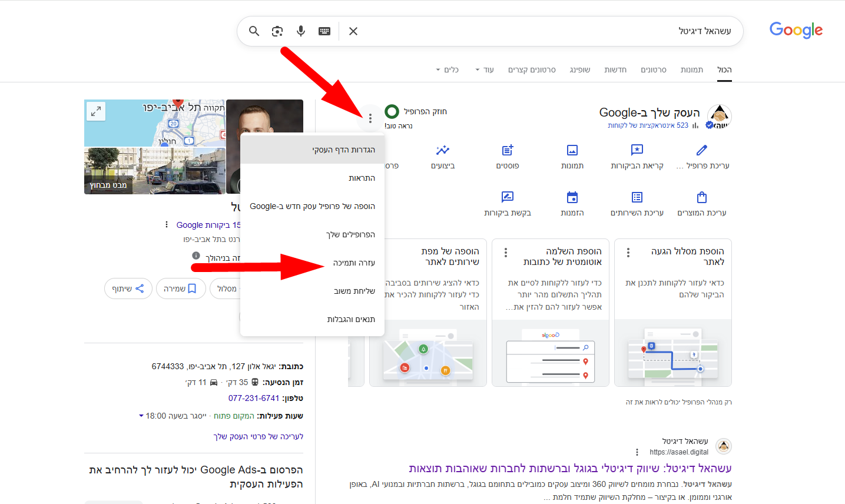Screen dimensions: 845x504
Task: Click the שיתוף share button
Action: [x=128, y=289]
